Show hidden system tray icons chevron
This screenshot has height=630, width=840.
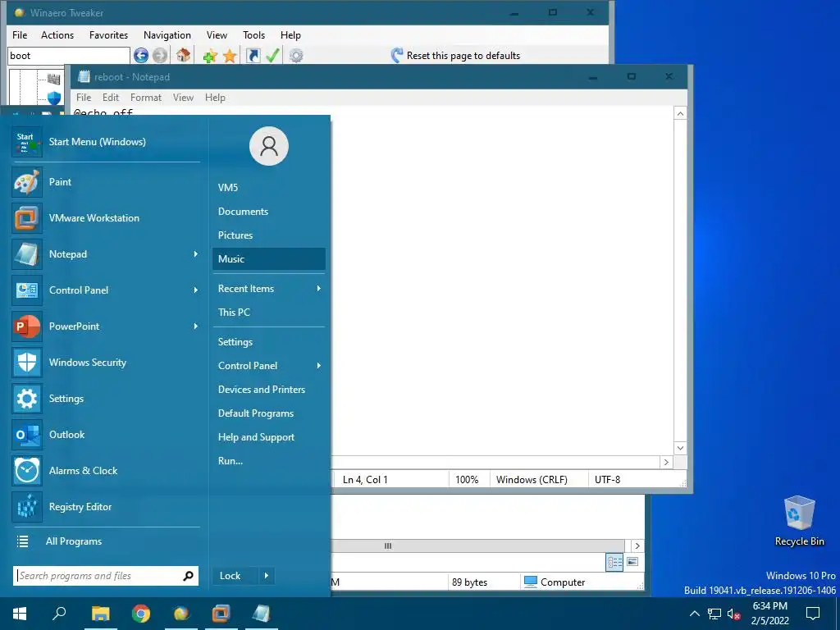coord(694,614)
